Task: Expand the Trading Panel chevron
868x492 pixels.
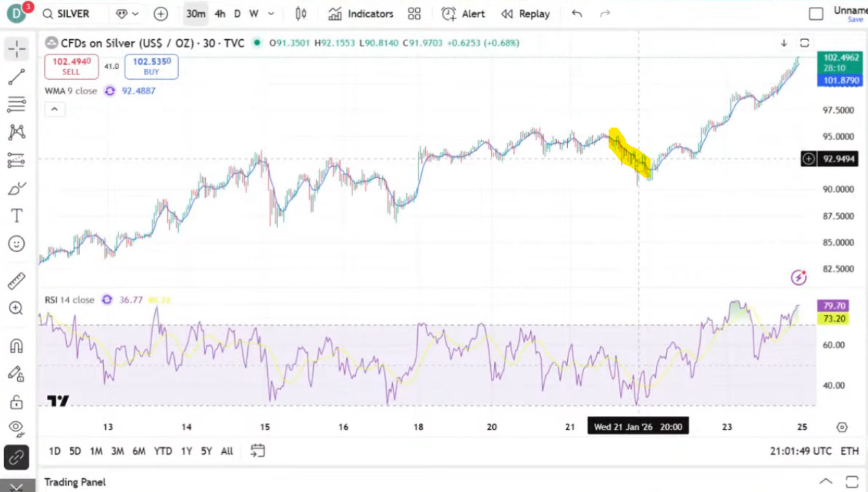Action: click(x=826, y=482)
